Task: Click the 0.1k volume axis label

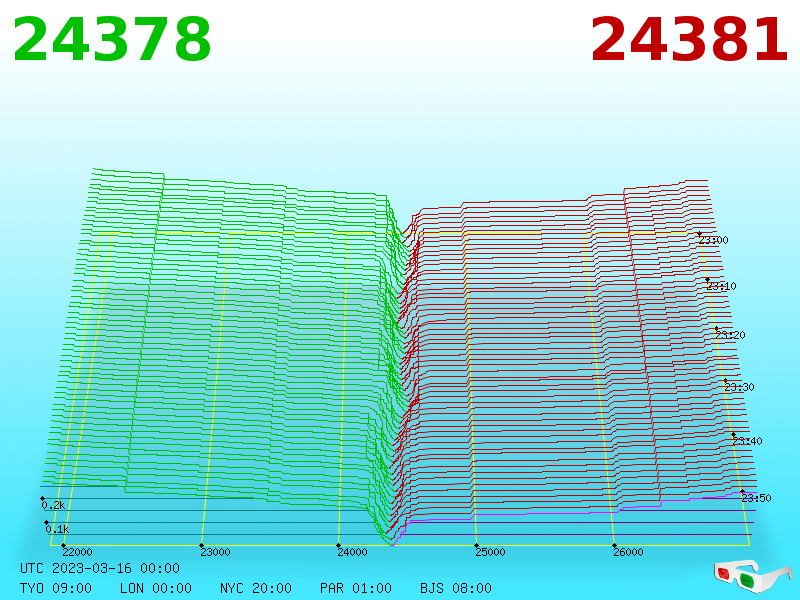Action: tap(57, 530)
